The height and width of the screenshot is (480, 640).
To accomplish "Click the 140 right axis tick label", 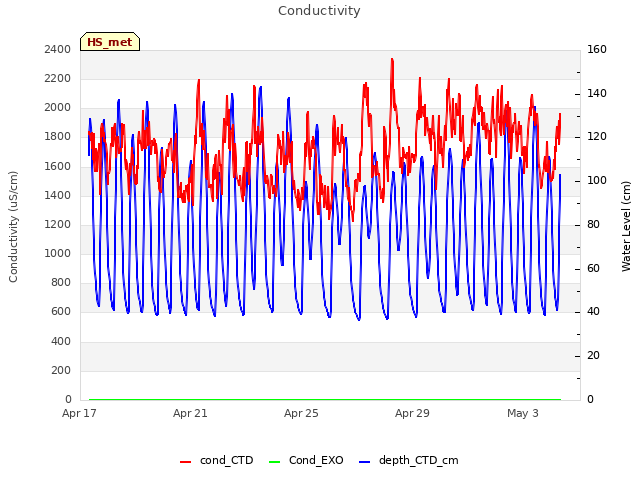I will pos(597,93).
